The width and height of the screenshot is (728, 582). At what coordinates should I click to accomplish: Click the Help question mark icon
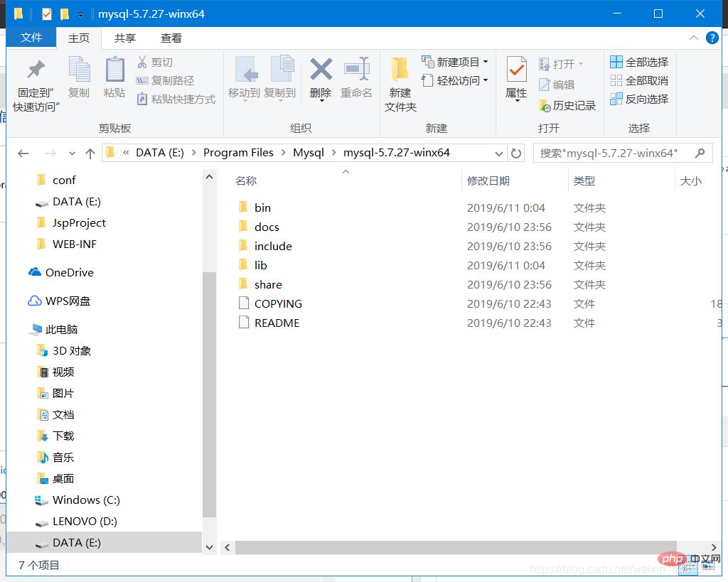(x=712, y=38)
